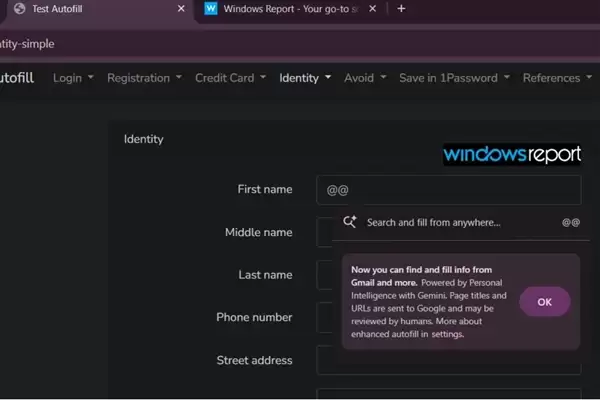
Task: Click the Street address input field
Action: tap(448, 360)
